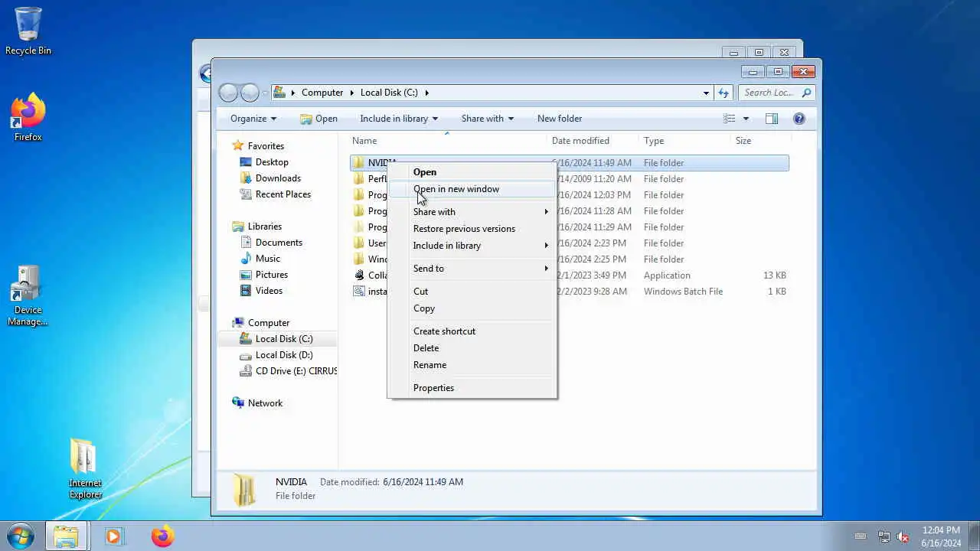Open the view options dropdown arrow

pyautogui.click(x=746, y=119)
